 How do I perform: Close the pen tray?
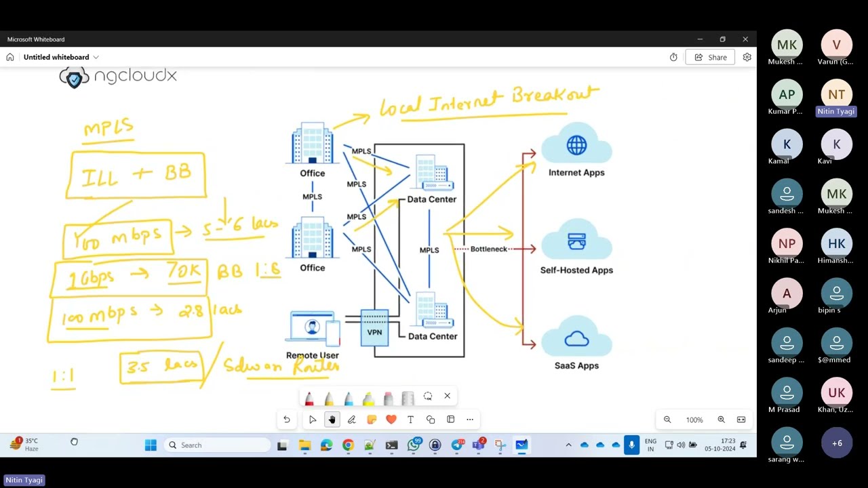[x=447, y=396]
